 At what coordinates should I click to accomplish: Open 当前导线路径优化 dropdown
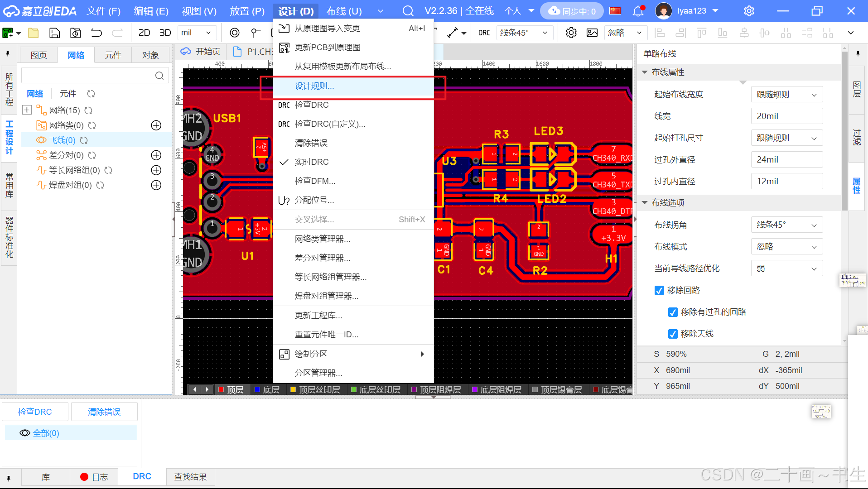click(787, 268)
